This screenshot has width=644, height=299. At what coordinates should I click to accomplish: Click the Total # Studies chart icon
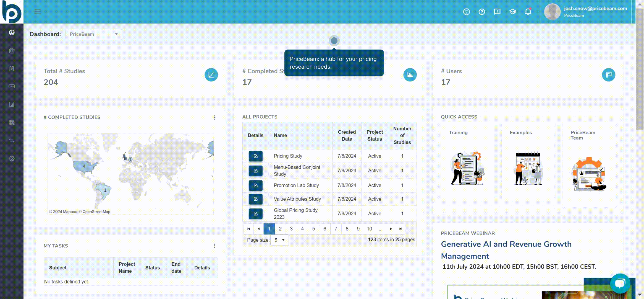[x=211, y=75]
